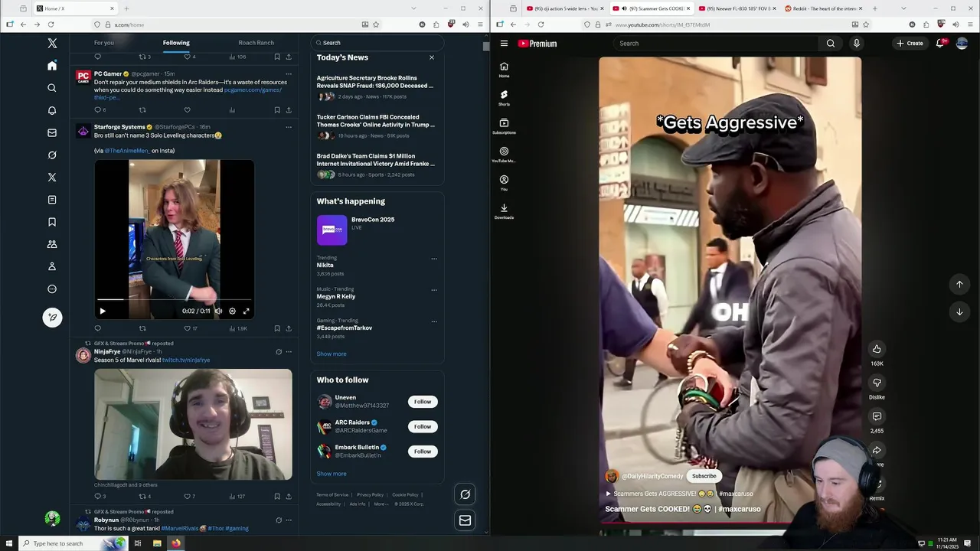The height and width of the screenshot is (551, 980).
Task: Open more options for #EscapefromTarkov trend
Action: coord(434,321)
